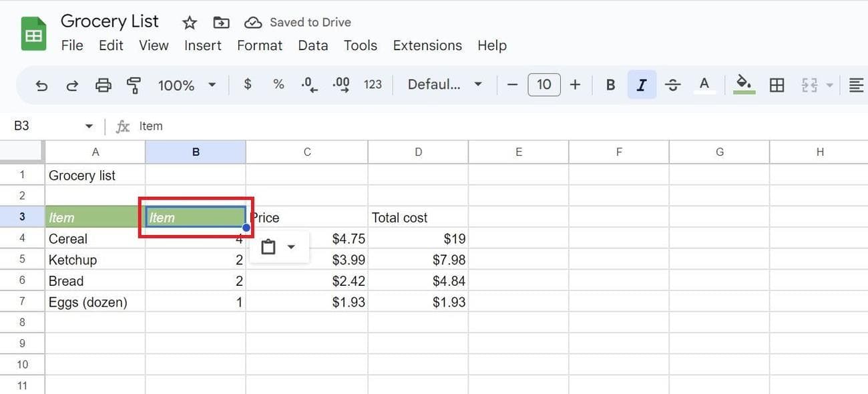
Task: Select cell A1 containing Grocery list
Action: (95, 176)
